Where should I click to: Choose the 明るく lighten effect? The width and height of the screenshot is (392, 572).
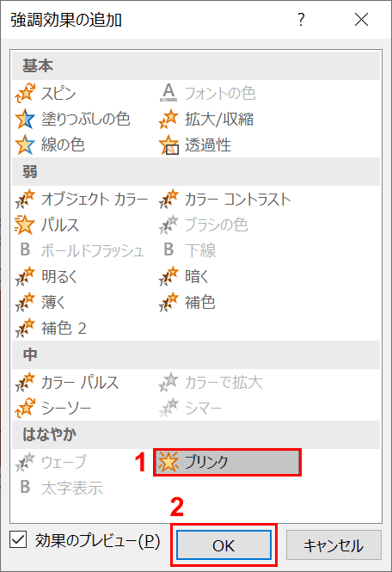[46, 276]
